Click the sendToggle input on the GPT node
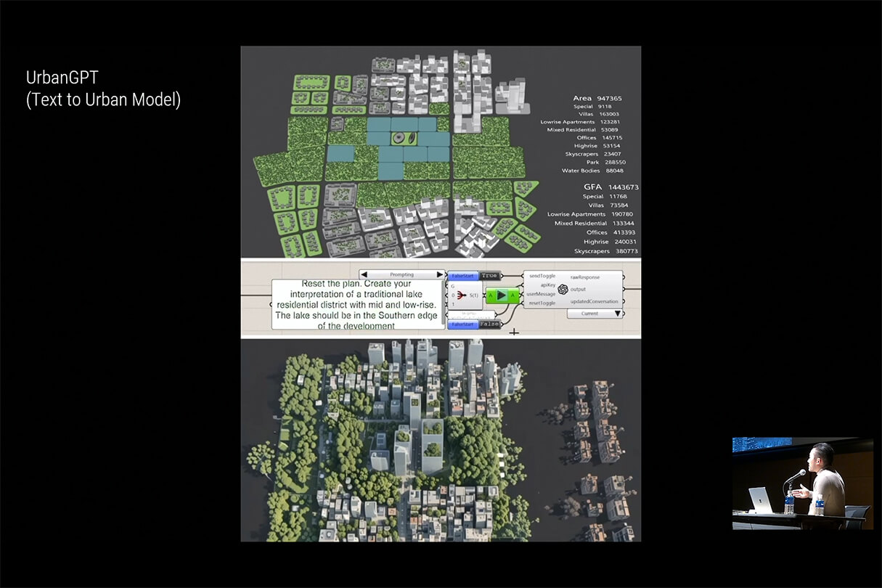The width and height of the screenshot is (882, 588). point(542,277)
